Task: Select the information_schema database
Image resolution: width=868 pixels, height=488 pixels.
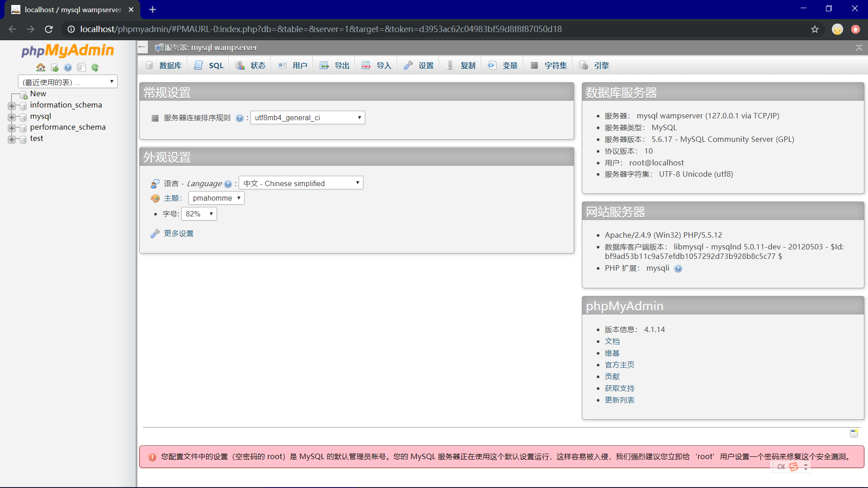Action: pyautogui.click(x=66, y=105)
